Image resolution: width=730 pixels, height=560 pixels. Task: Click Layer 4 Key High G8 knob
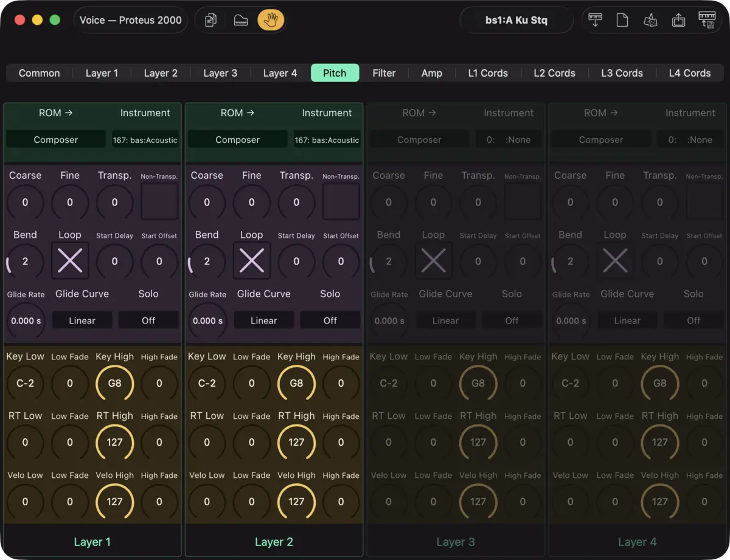point(659,383)
